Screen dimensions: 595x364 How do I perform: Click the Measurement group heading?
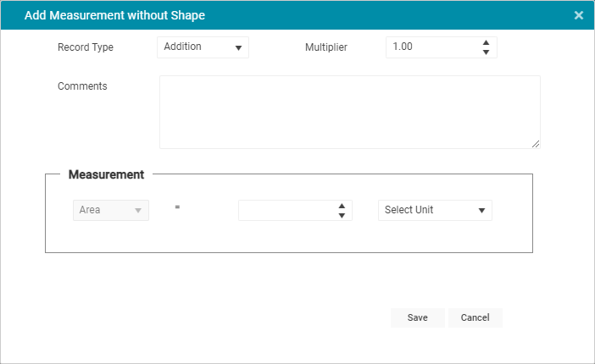pos(106,174)
